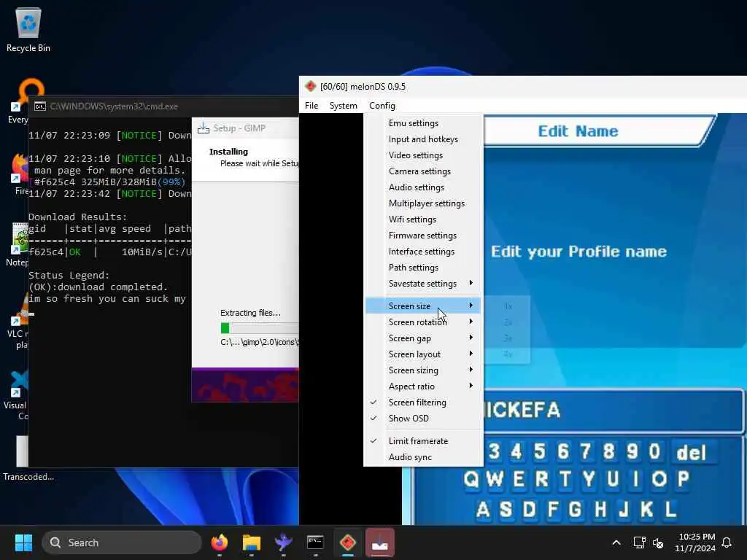The width and height of the screenshot is (747, 560).
Task: Open the Config menu in melonDS
Action: (x=382, y=106)
